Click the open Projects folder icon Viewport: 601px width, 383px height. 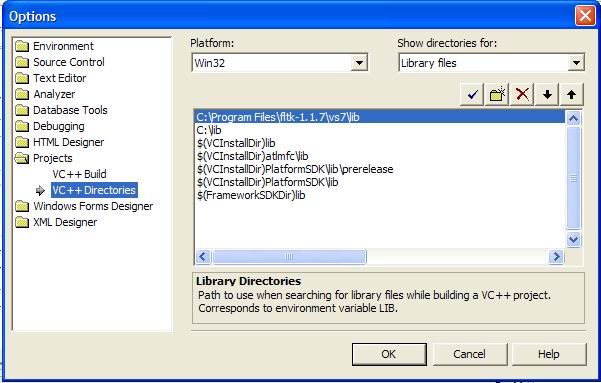22,158
